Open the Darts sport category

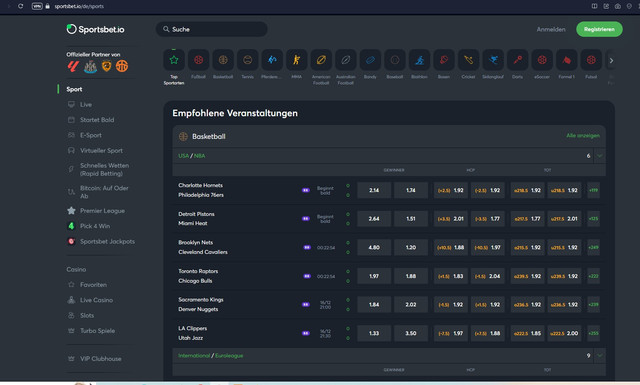518,60
